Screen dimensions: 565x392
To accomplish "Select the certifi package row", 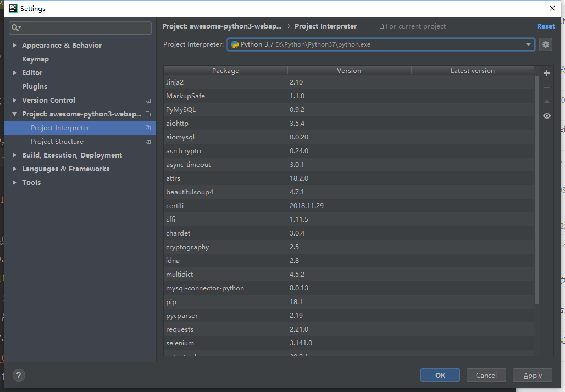I will (349, 205).
